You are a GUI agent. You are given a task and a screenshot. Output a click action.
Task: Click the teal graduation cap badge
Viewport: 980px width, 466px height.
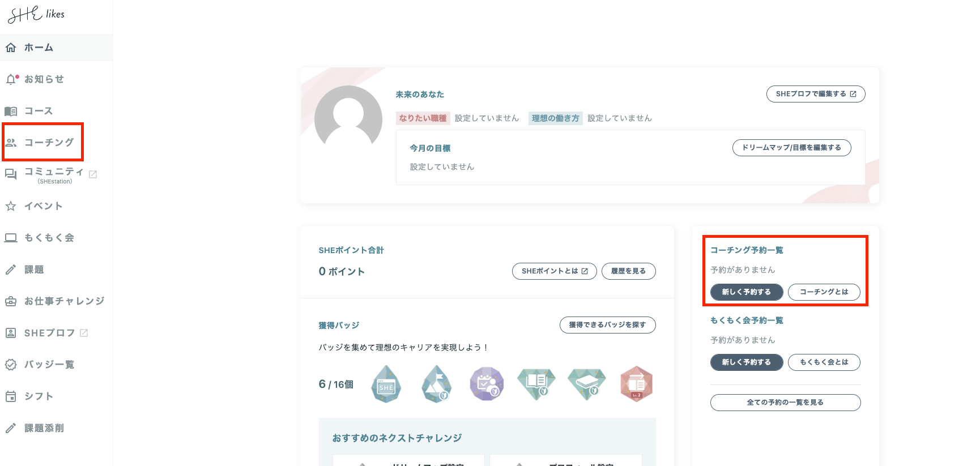coord(587,384)
